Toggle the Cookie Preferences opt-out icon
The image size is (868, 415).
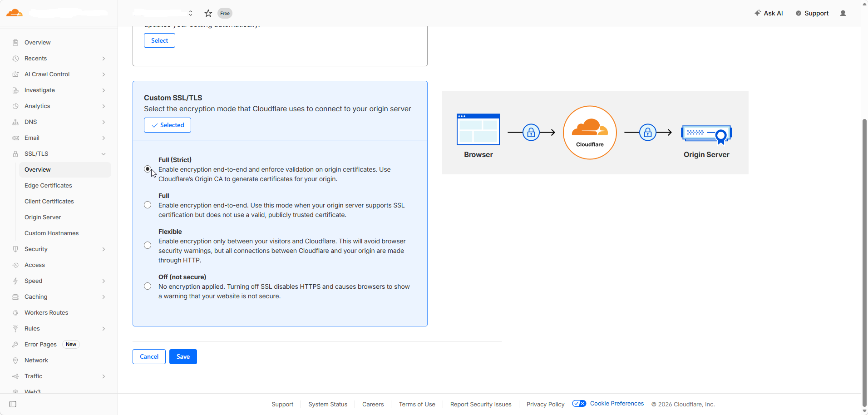[579, 404]
